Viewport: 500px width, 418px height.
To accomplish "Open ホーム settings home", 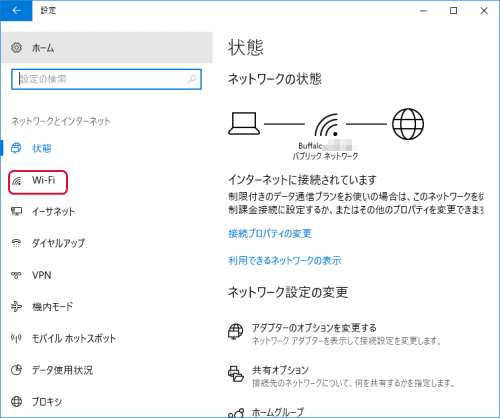I will 107,48.
